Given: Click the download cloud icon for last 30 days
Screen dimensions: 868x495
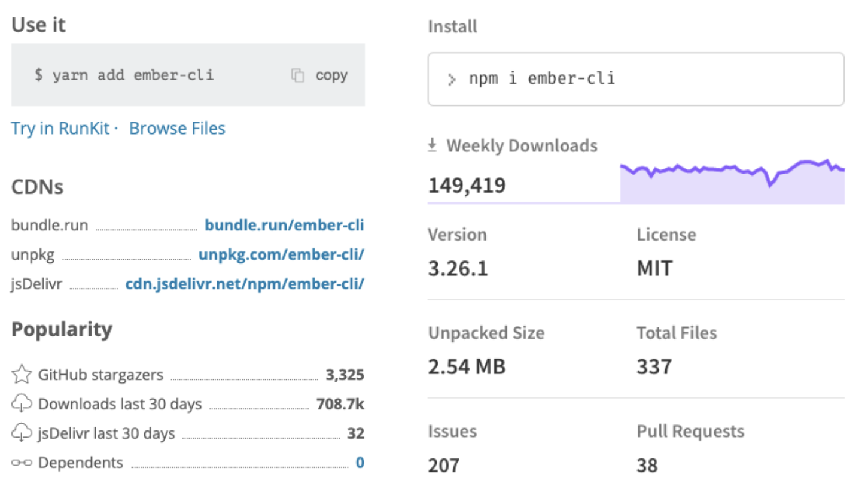Looking at the screenshot, I should [22, 404].
